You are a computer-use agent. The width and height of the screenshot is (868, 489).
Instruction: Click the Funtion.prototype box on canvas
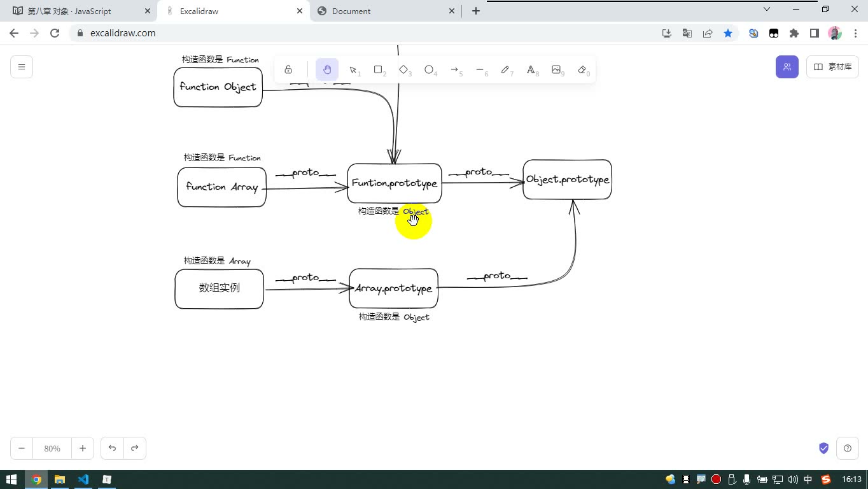click(x=395, y=183)
